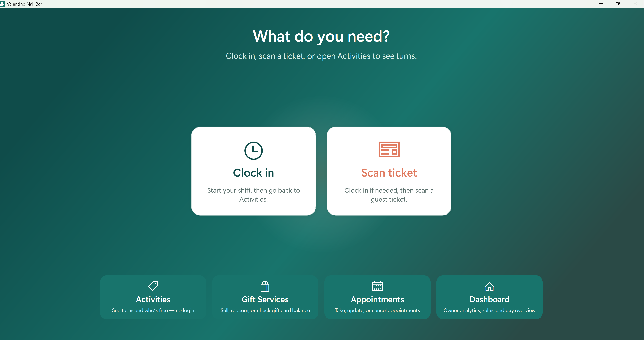Click 'Start your shift' description text
The height and width of the screenshot is (340, 644).
click(x=253, y=195)
